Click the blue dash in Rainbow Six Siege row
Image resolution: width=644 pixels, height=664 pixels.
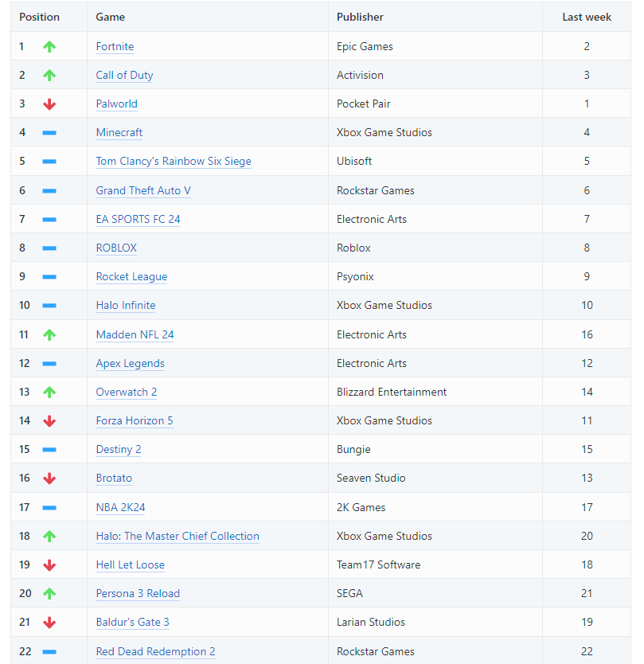click(x=49, y=162)
